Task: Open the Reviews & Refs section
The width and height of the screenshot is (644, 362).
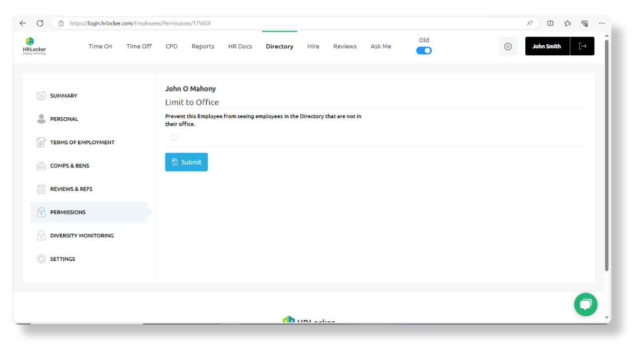Action: [71, 189]
